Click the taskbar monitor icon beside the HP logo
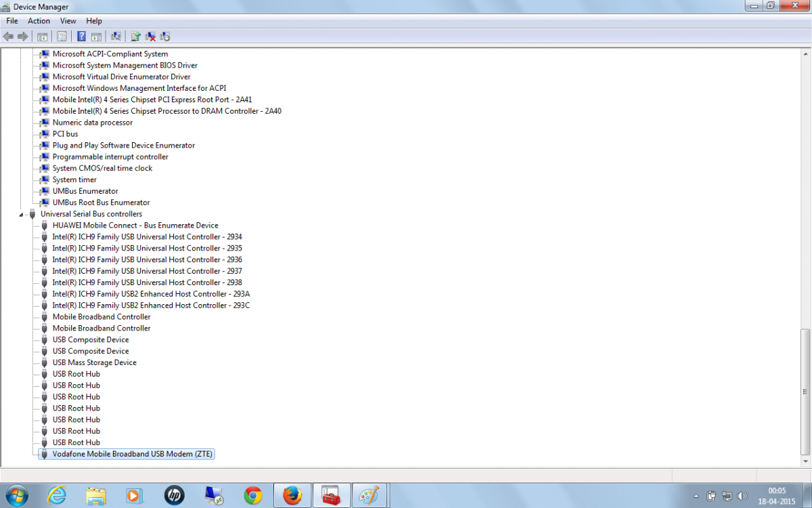 click(x=214, y=495)
